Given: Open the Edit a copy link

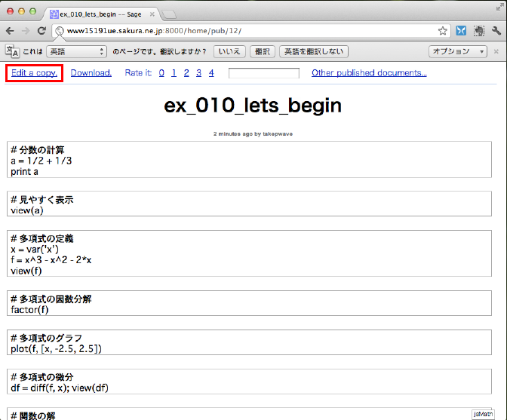Looking at the screenshot, I should click(x=34, y=73).
